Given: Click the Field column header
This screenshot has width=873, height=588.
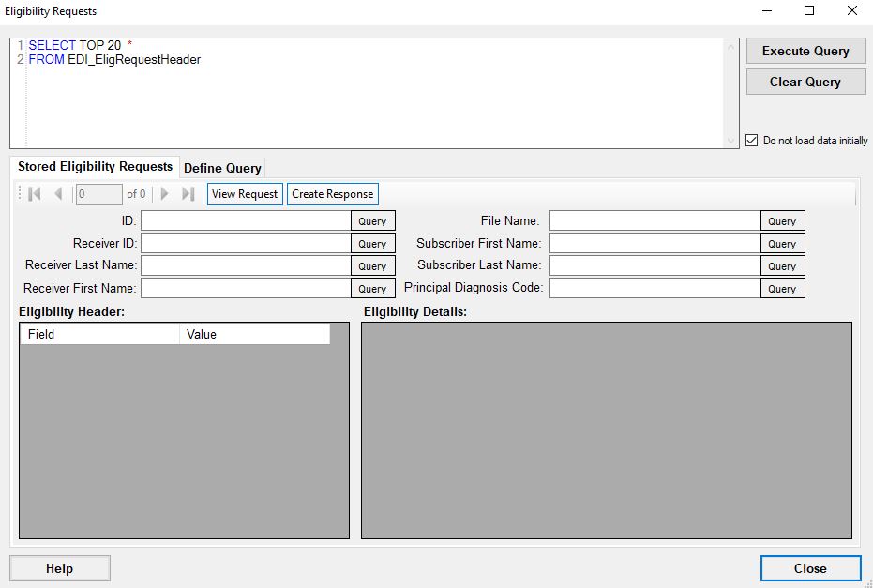Looking at the screenshot, I should (99, 334).
